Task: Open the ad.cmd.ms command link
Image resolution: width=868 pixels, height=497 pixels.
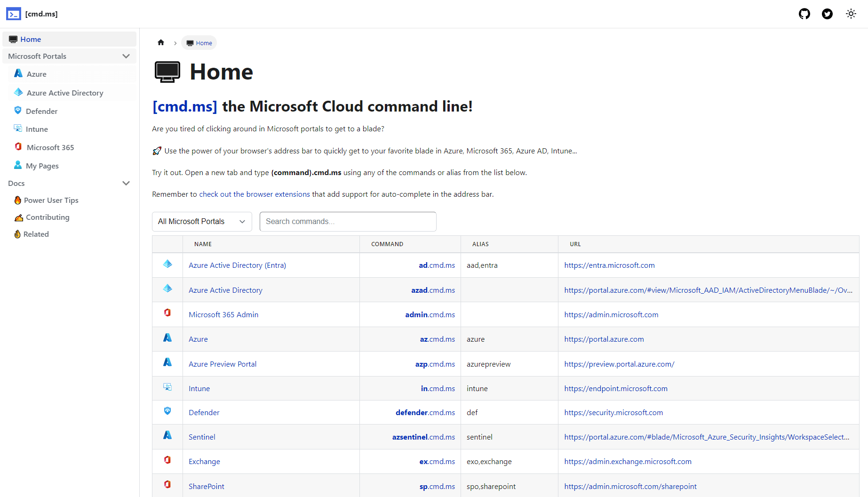Action: pyautogui.click(x=437, y=265)
